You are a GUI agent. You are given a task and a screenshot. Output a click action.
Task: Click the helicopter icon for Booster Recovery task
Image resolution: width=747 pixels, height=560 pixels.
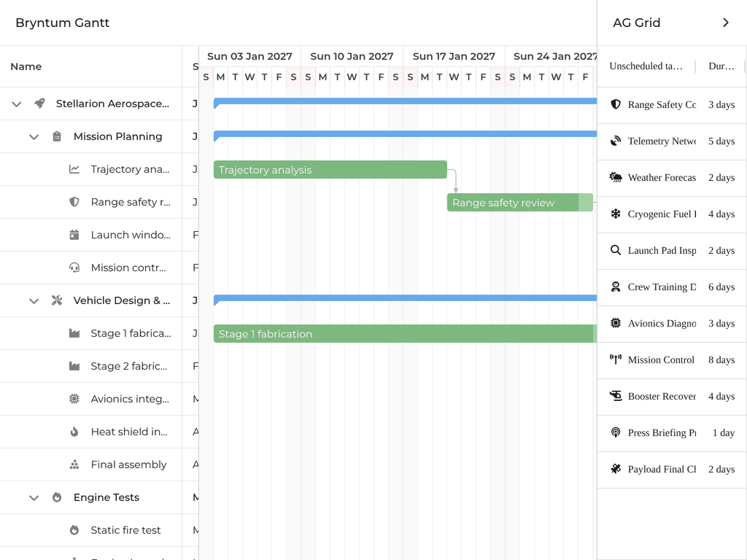[x=616, y=396]
